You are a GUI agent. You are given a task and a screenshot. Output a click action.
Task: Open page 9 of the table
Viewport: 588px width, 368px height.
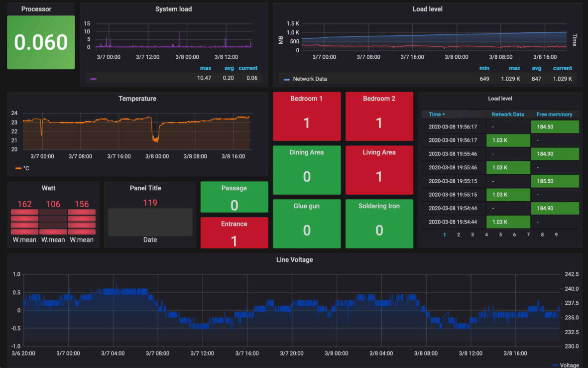pos(556,234)
